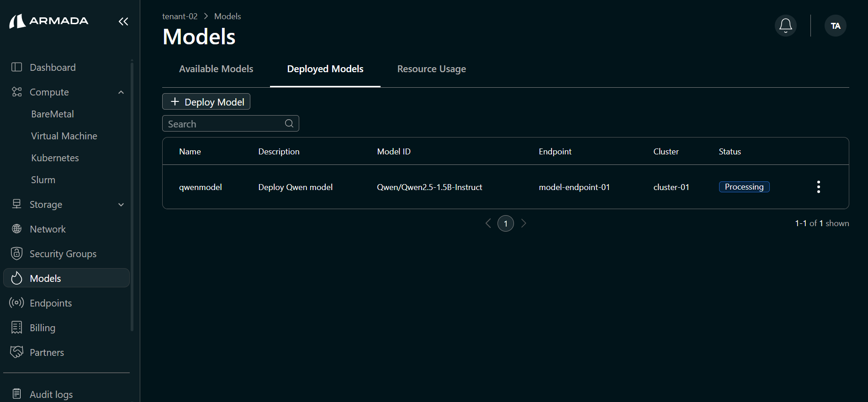Viewport: 868px width, 402px height.
Task: Click the Cluster column header
Action: tap(666, 152)
